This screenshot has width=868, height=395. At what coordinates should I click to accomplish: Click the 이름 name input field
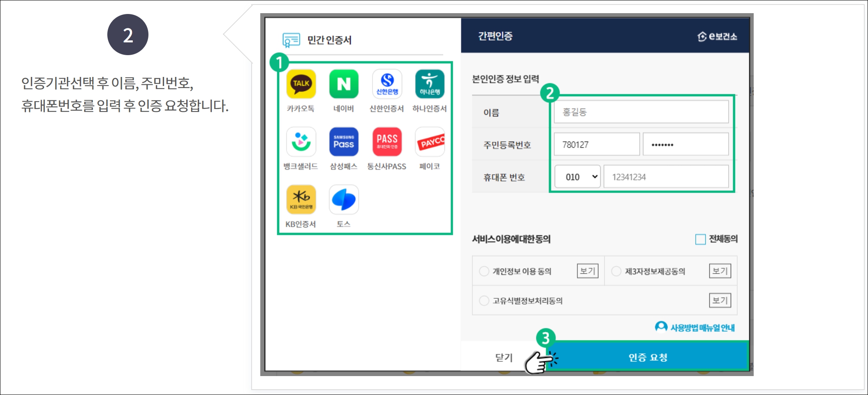[x=641, y=112]
